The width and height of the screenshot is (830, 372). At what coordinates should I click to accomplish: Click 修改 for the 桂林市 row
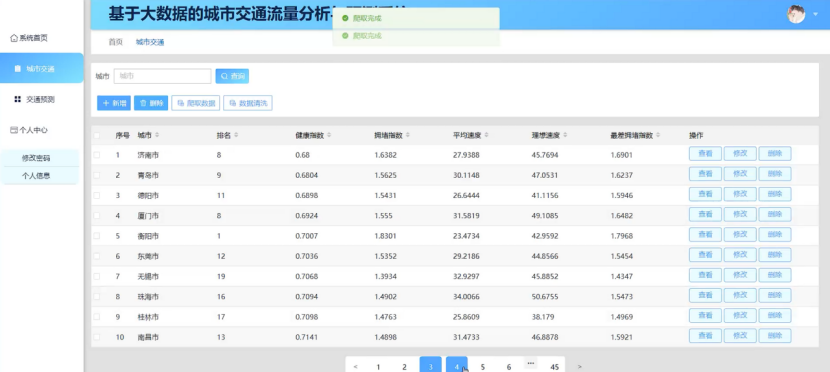(740, 315)
